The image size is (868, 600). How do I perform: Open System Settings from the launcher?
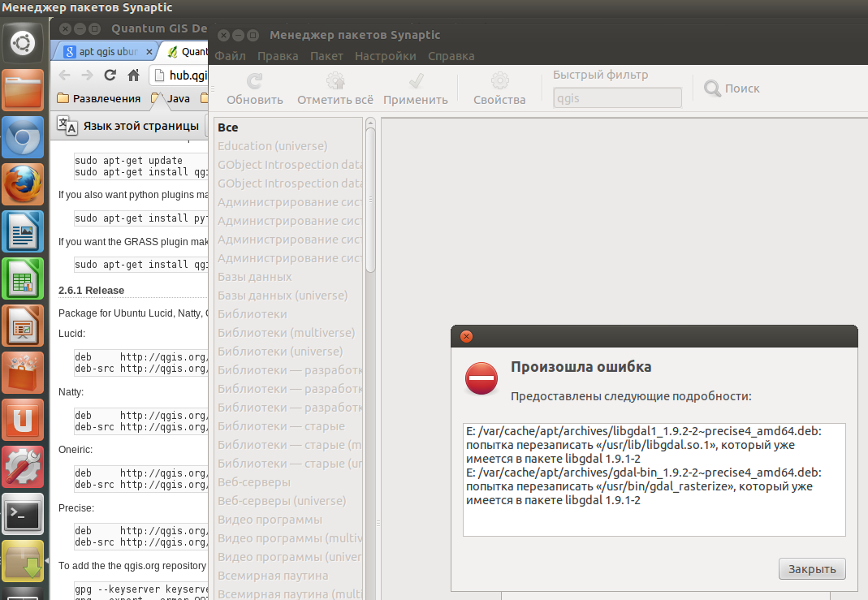[23, 467]
